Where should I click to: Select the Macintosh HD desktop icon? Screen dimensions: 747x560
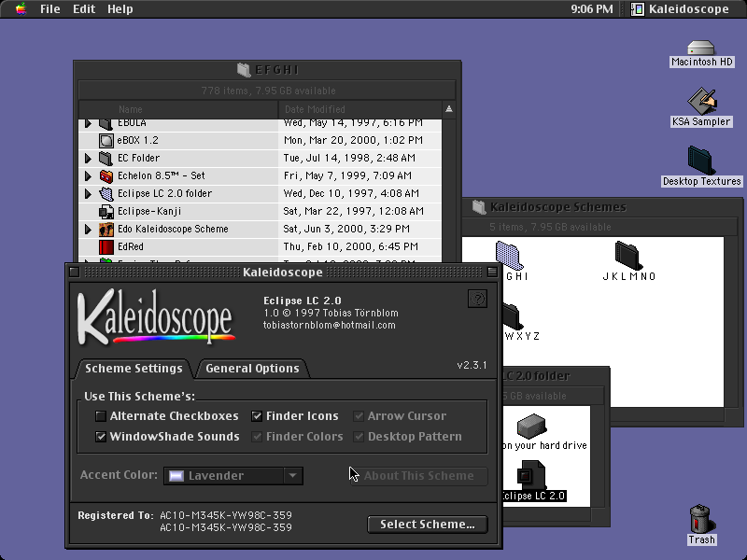click(701, 48)
